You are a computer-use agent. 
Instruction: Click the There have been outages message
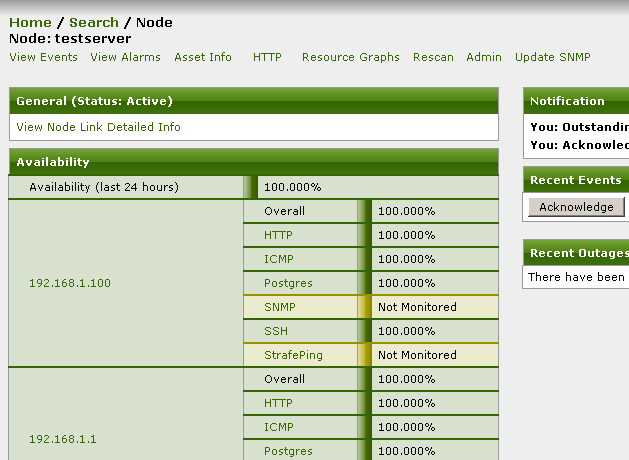pos(576,277)
